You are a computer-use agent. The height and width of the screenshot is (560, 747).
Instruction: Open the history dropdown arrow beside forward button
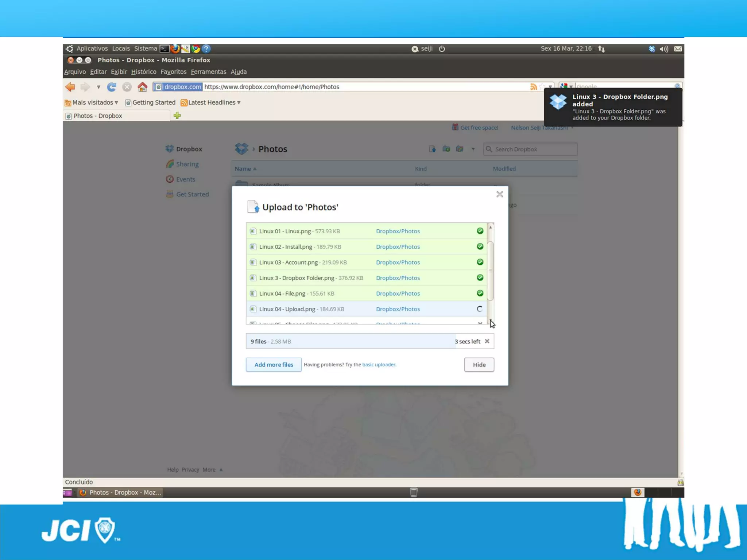[x=98, y=87]
